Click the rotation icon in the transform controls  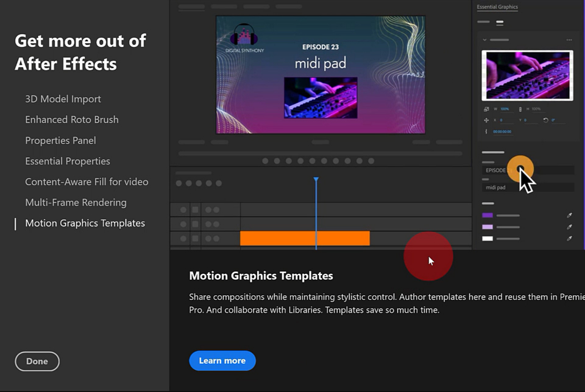[545, 120]
